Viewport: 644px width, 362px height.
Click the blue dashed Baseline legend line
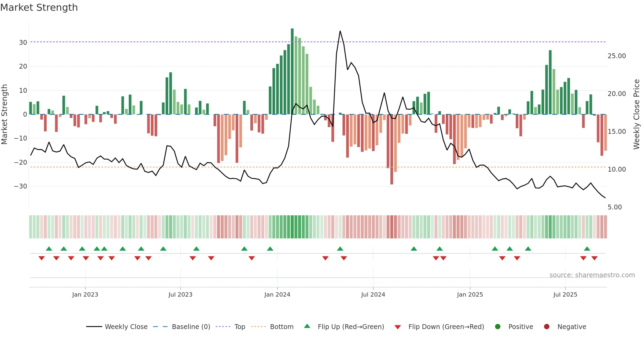pos(160,327)
